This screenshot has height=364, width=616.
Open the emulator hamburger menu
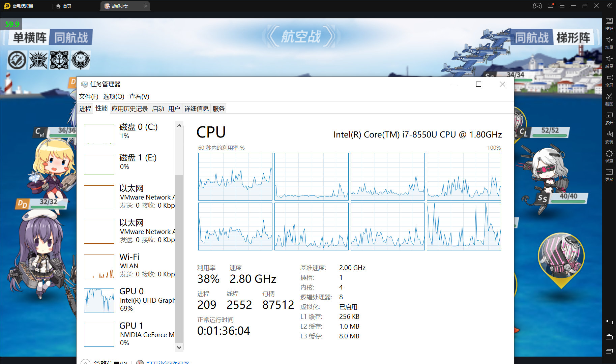click(562, 6)
